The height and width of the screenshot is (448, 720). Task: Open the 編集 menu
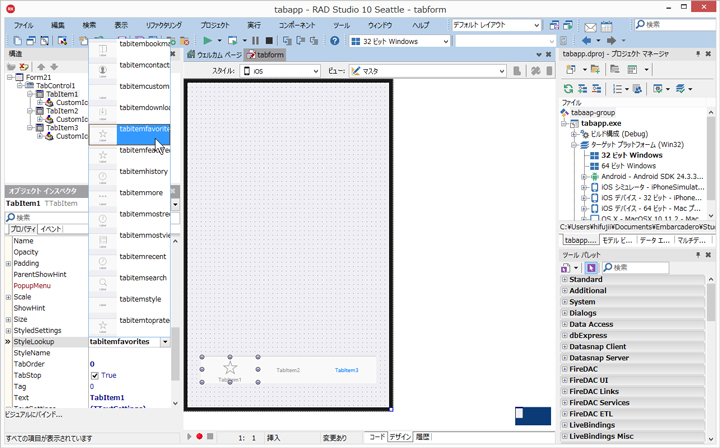tap(57, 25)
